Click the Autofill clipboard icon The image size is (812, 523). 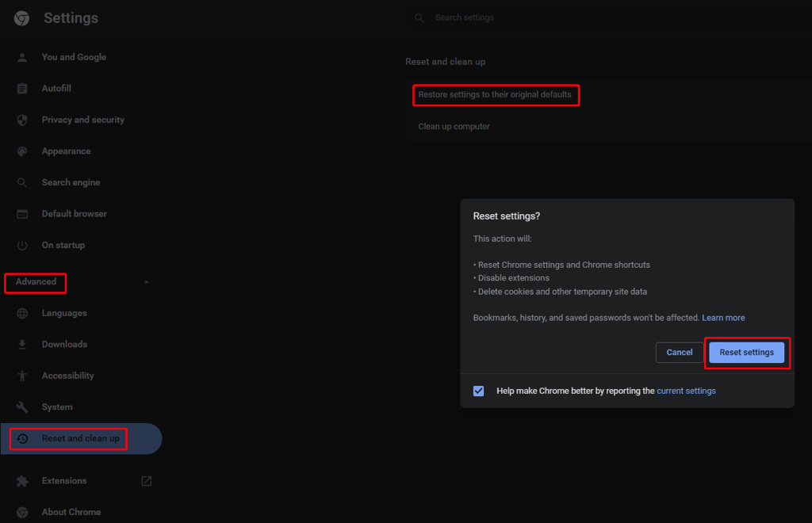tap(22, 89)
